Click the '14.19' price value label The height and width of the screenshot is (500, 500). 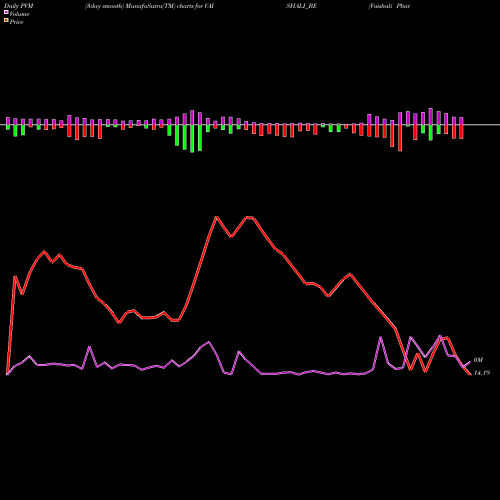coord(482,373)
